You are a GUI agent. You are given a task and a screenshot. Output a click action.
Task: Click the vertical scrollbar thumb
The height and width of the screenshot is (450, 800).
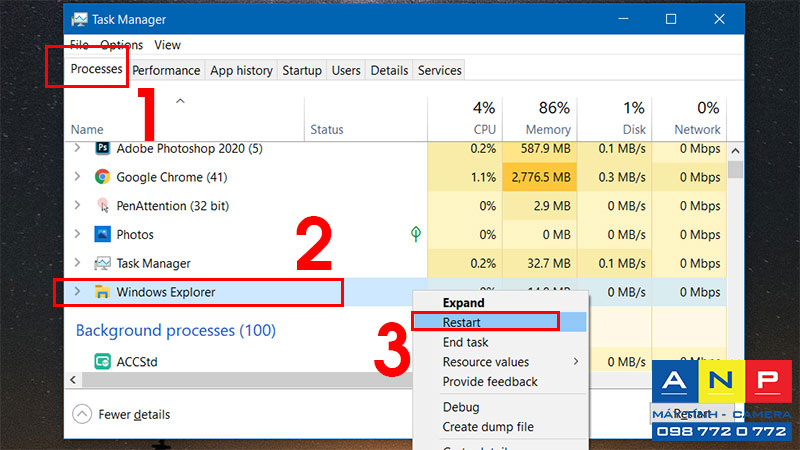click(x=735, y=169)
